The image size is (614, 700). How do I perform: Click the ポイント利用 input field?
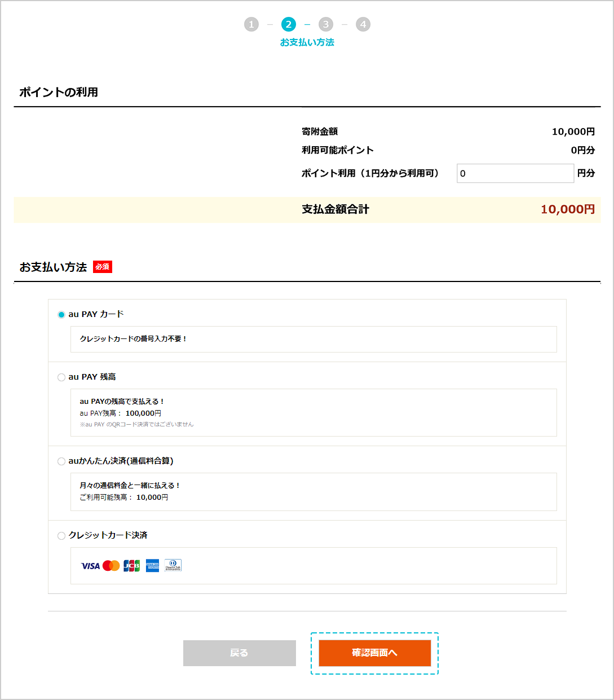(x=515, y=174)
